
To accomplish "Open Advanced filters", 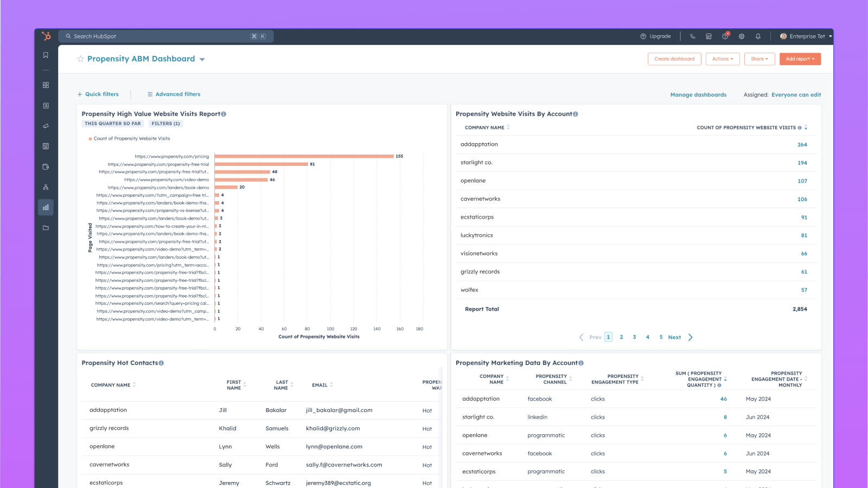I will 174,94.
